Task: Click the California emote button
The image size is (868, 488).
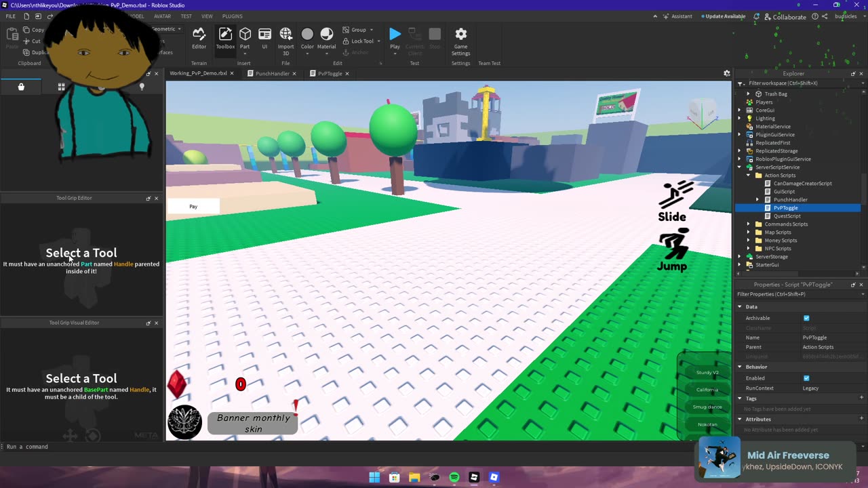Action: [x=707, y=390]
